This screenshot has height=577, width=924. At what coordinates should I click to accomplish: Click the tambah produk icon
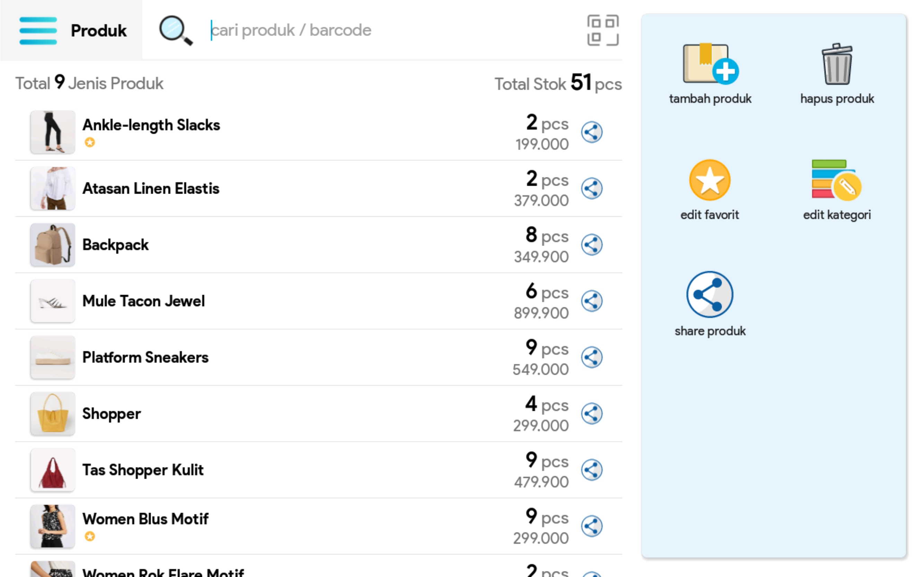point(710,64)
